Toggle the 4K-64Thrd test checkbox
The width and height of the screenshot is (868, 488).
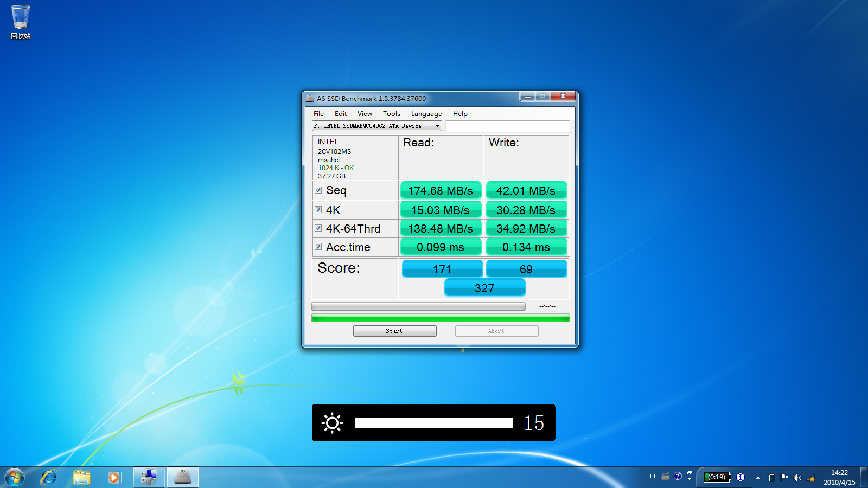(318, 228)
